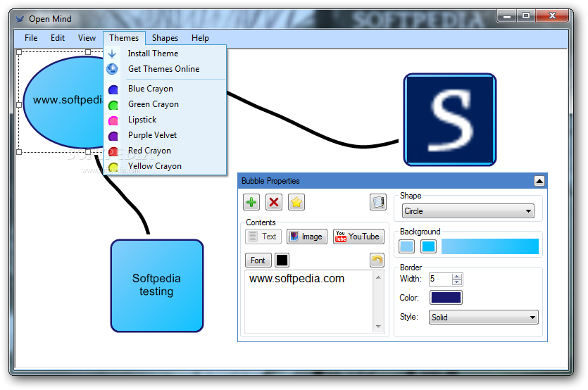The image size is (588, 390).
Task: Open the Help menu
Action: point(200,38)
